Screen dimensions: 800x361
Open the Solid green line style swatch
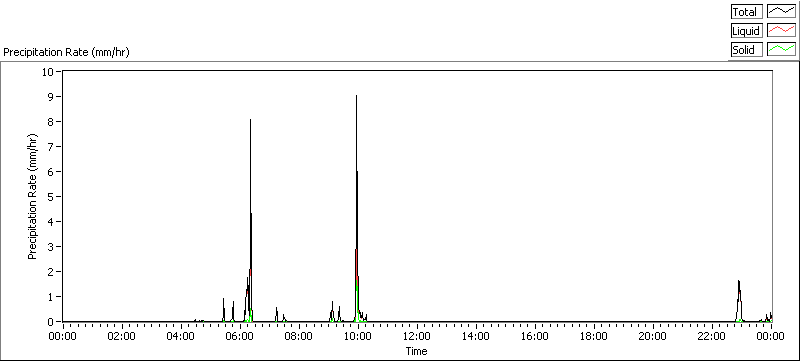pos(782,50)
